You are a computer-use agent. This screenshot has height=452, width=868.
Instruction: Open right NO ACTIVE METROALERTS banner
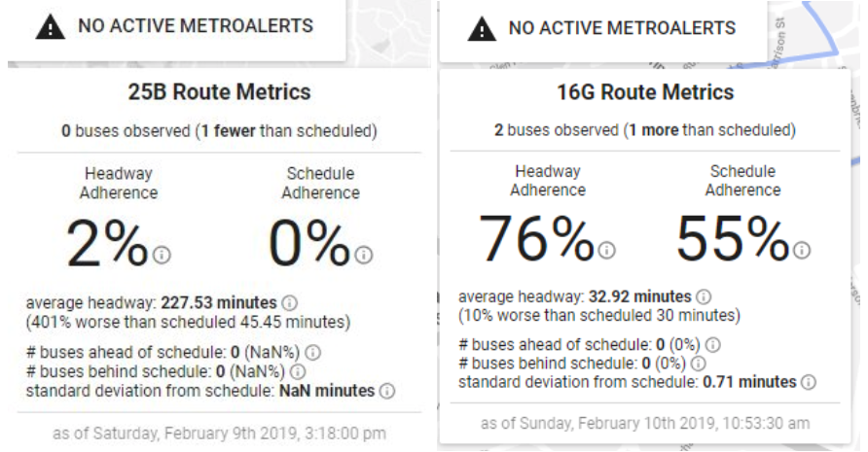(603, 31)
